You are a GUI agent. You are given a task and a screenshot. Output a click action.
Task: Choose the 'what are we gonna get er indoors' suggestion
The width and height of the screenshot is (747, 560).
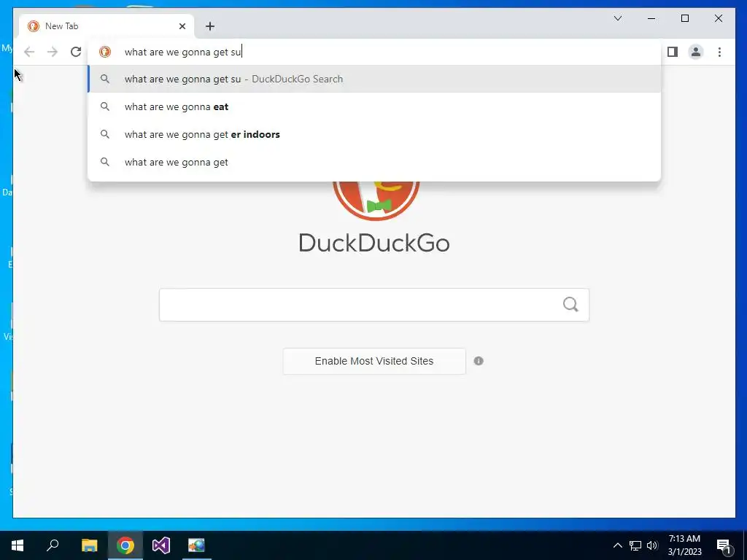[x=374, y=134]
